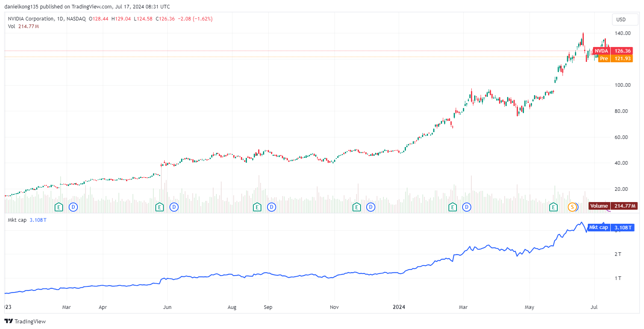
Task: Click the leftmost dividend D marker
Action: click(73, 207)
